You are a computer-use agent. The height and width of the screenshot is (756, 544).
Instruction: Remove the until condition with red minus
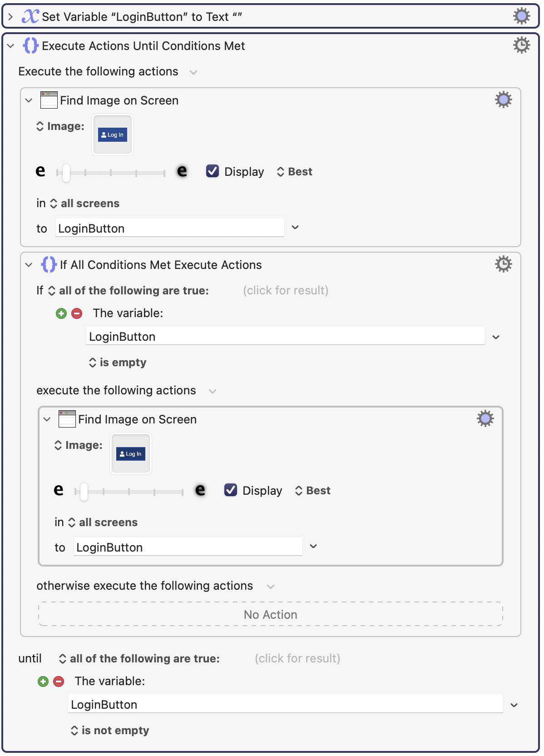(x=59, y=681)
